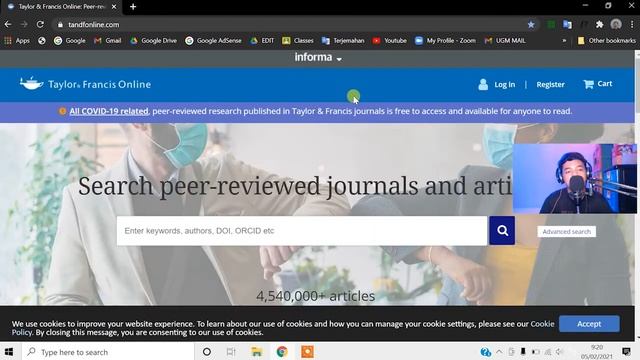Screen dimensions: 640x360
Task: Open Task View on taskbar
Action: (x=231, y=352)
